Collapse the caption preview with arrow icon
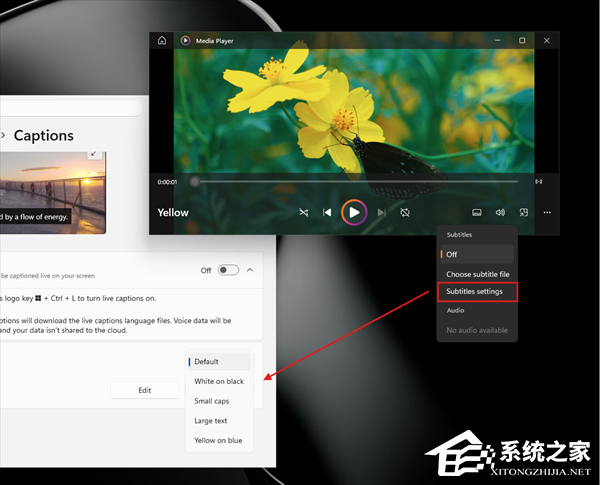This screenshot has height=485, width=600. tap(93, 154)
